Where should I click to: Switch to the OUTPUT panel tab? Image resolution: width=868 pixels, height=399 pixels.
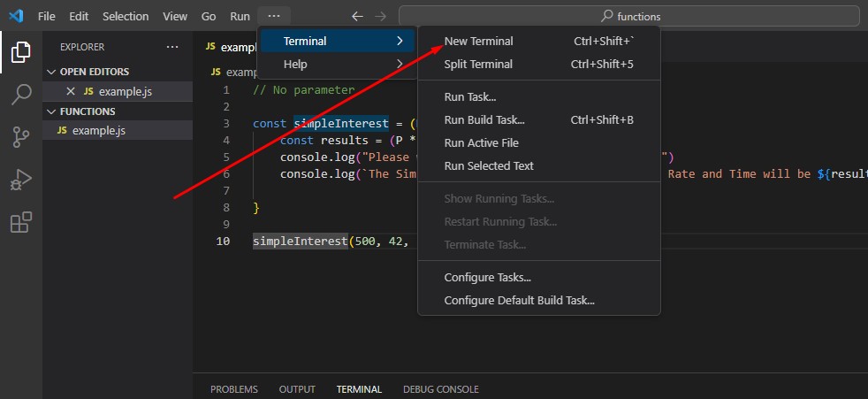[x=297, y=389]
